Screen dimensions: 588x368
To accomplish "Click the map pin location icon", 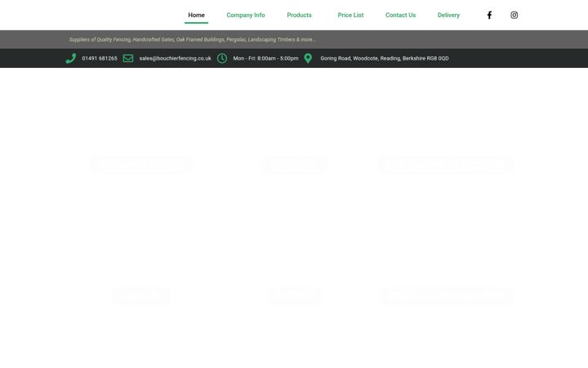I will point(308,58).
